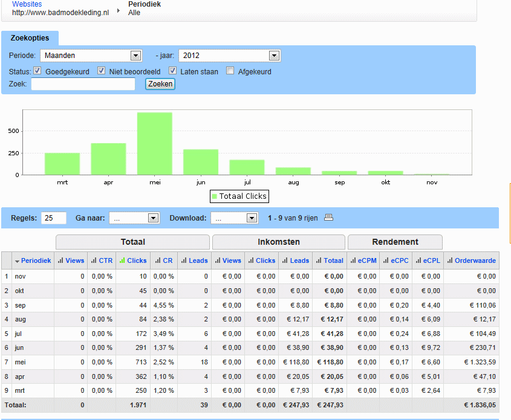This screenshot has height=420, width=511.
Task: Open the jaar dropdown showing 2012
Action: (229, 56)
